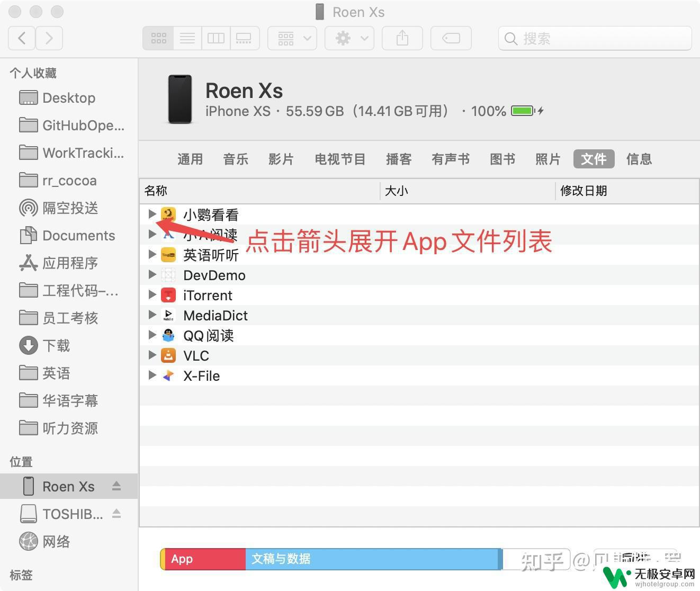Viewport: 700px width, 591px height.
Task: Switch to the 播客 tab
Action: click(399, 159)
